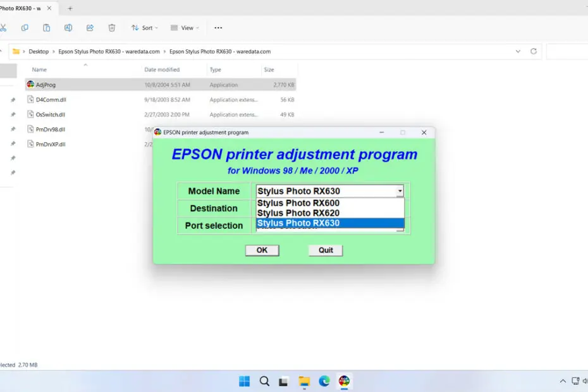The image size is (588, 392).
Task: Click the folder icon in address bar
Action: (x=16, y=51)
